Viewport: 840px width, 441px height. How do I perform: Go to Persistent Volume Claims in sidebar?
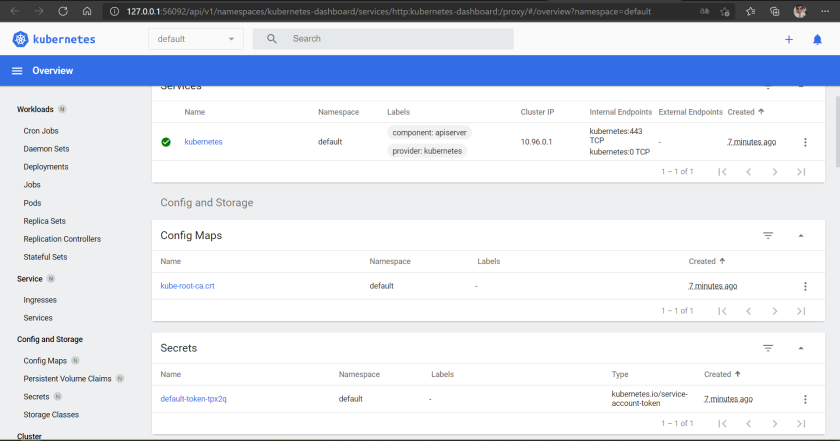click(68, 378)
